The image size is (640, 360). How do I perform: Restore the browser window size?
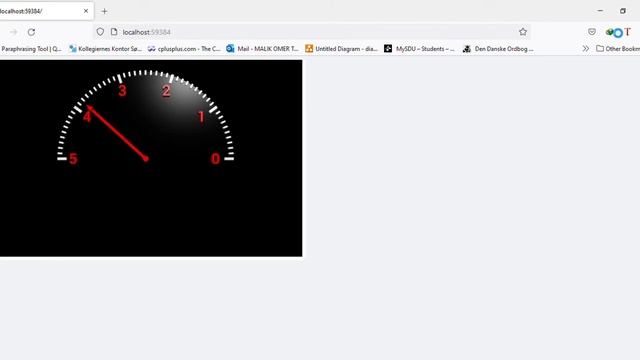pyautogui.click(x=622, y=11)
